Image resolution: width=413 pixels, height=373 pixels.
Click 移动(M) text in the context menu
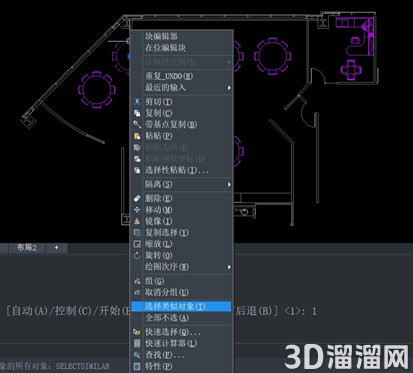pyautogui.click(x=159, y=210)
